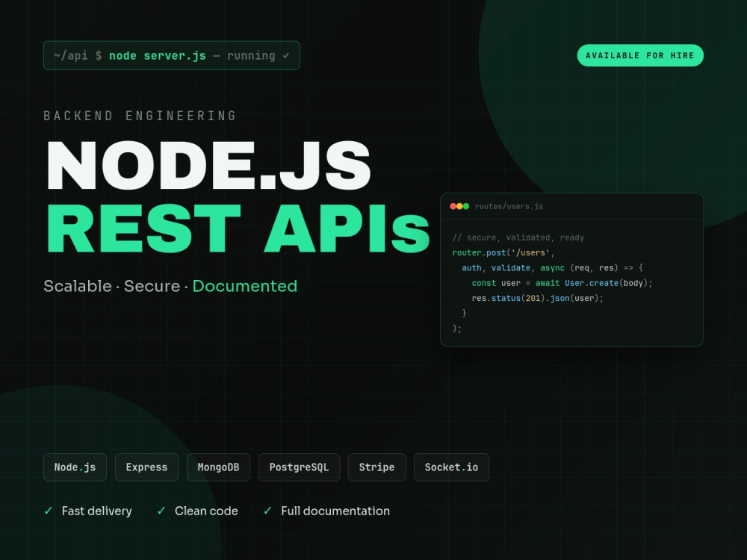747x560 pixels.
Task: Click the 'const user = await User.create' line
Action: (562, 283)
